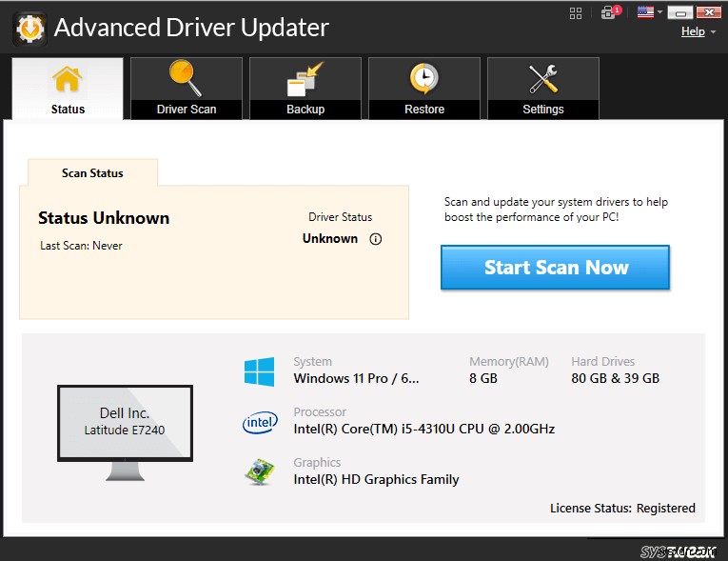Click the Driver Status info icon

(375, 239)
